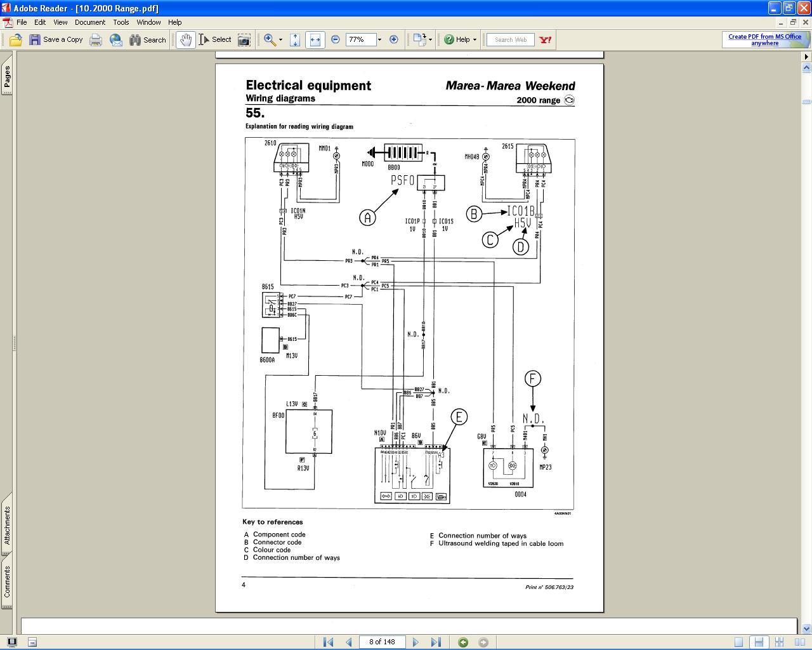Open the Pages side tab

click(x=7, y=76)
